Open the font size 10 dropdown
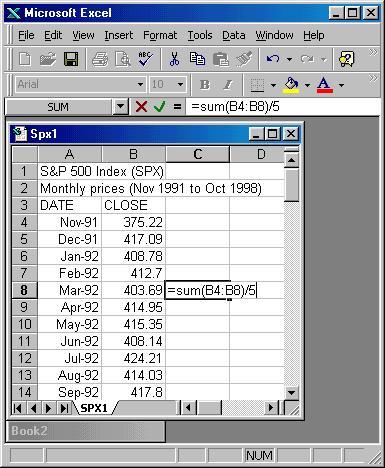This screenshot has height=468, width=385. click(180, 85)
